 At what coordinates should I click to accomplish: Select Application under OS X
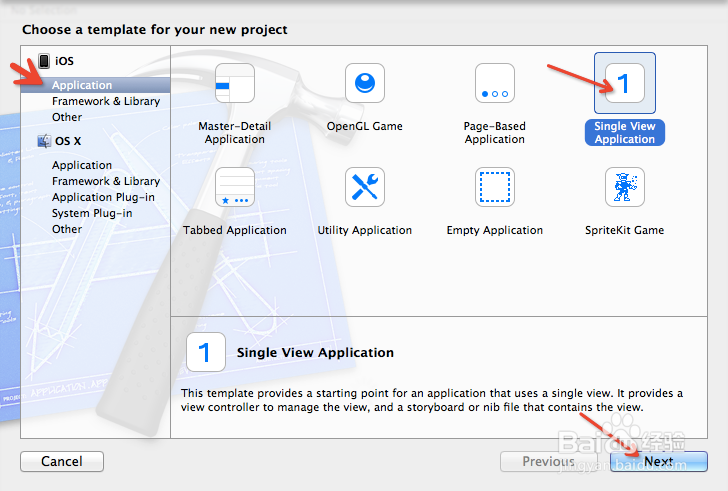tap(82, 166)
